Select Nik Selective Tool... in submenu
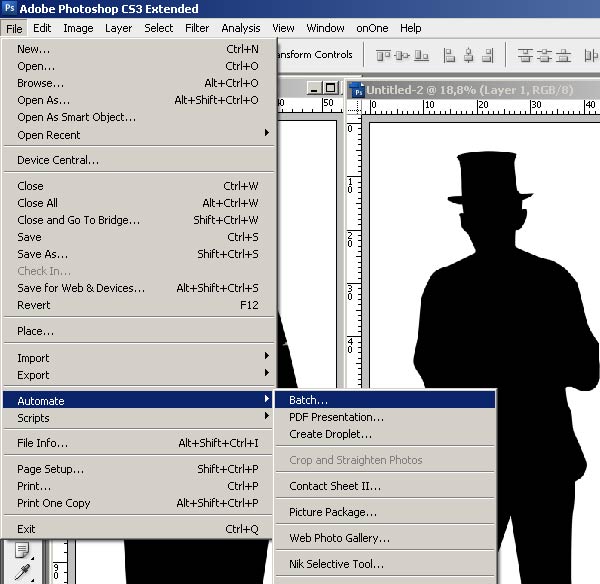This screenshot has height=584, width=600. pos(385,564)
